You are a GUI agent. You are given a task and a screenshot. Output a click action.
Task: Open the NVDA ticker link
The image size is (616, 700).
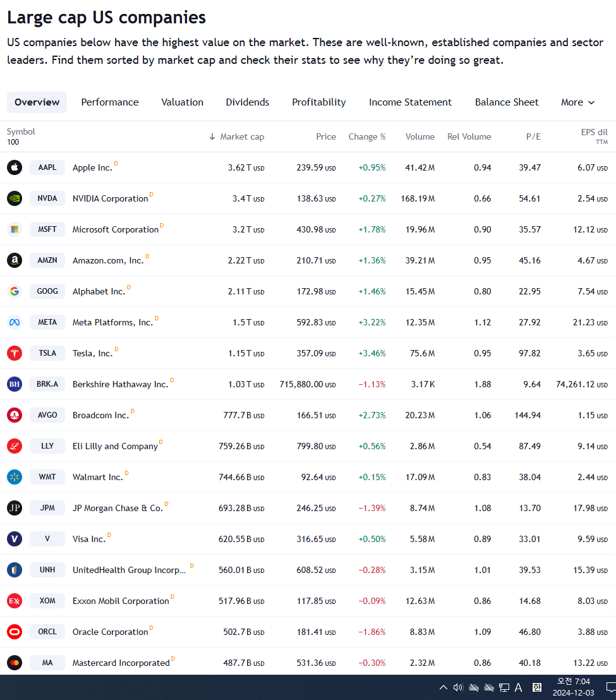click(47, 198)
